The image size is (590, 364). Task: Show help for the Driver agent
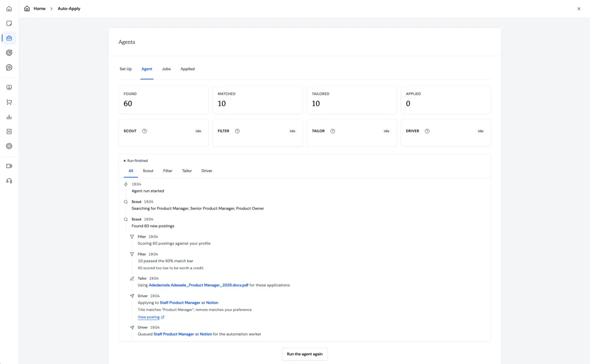[x=427, y=131]
